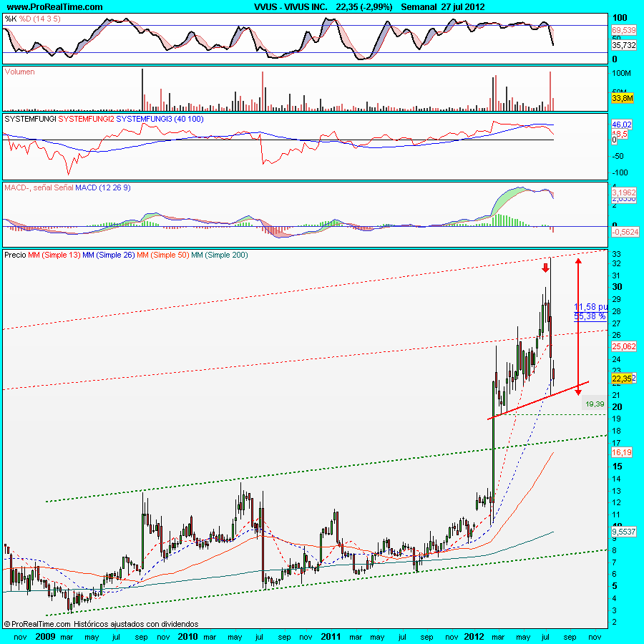Click the 9,5537 moving average price tag

pyautogui.click(x=624, y=532)
